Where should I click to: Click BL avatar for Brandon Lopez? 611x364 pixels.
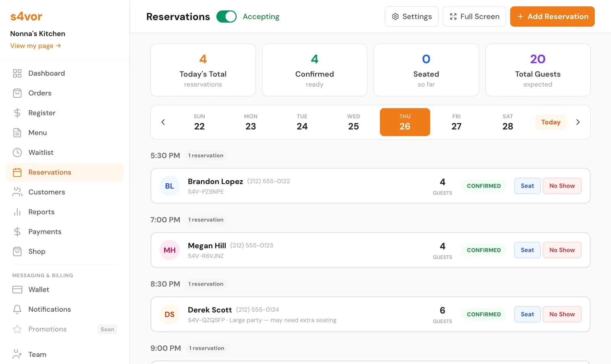(170, 186)
